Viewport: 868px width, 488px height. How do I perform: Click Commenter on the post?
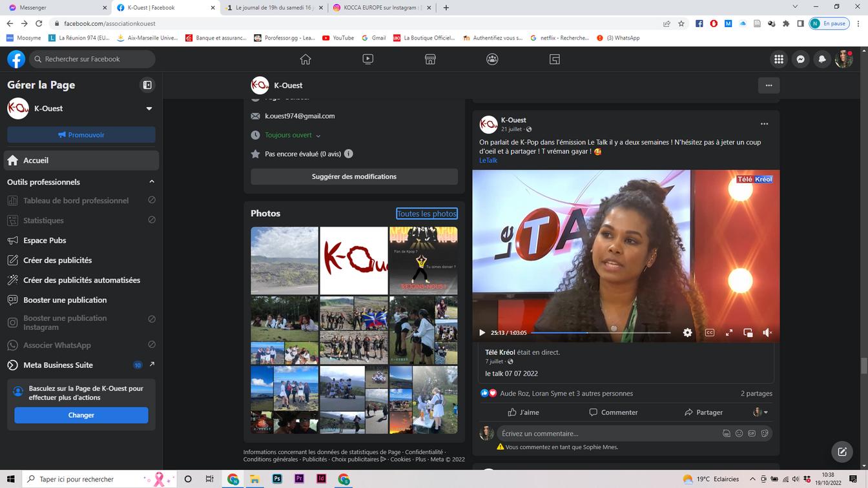click(x=614, y=412)
